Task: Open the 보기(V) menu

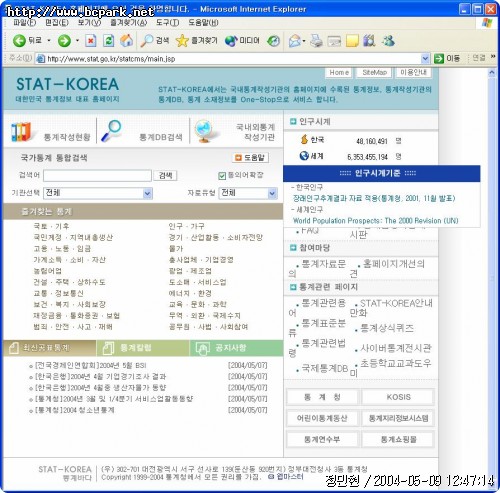Action: point(89,23)
